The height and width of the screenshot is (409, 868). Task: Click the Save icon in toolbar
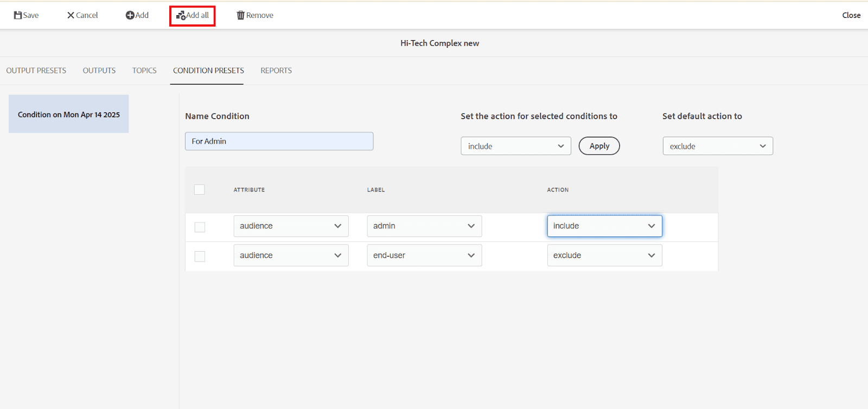pyautogui.click(x=18, y=15)
